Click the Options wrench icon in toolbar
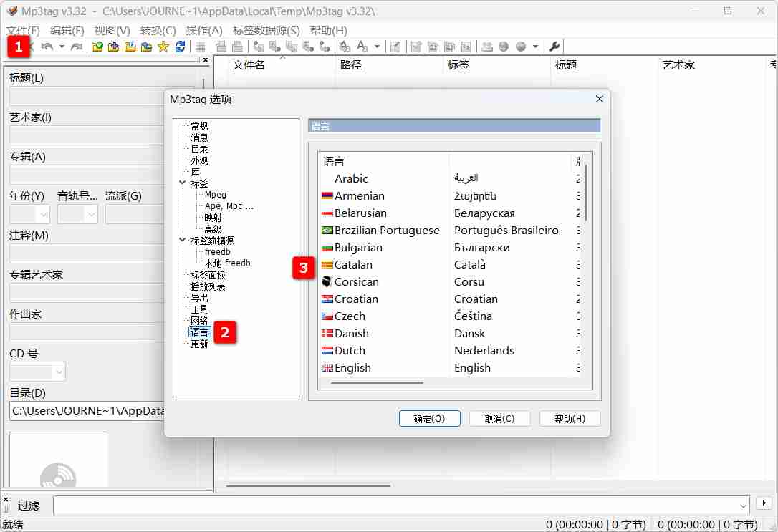 pyautogui.click(x=554, y=47)
